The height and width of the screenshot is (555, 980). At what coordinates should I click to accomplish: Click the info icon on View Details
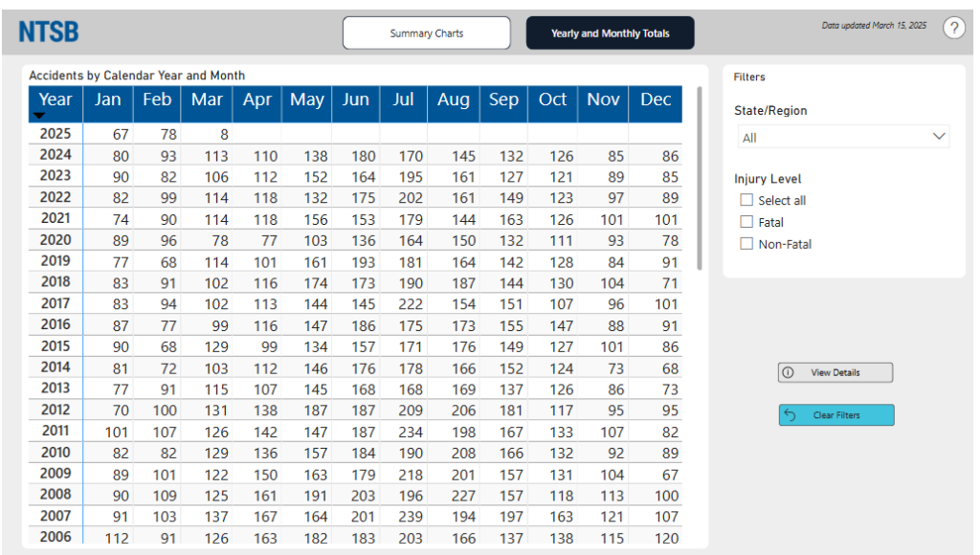coord(788,373)
